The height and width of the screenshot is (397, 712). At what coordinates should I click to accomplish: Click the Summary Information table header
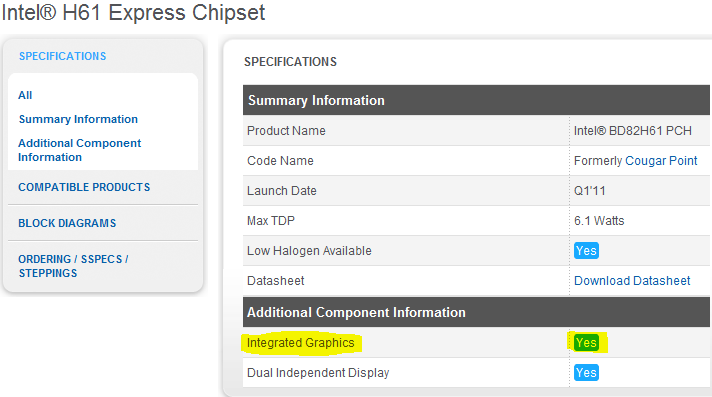476,100
